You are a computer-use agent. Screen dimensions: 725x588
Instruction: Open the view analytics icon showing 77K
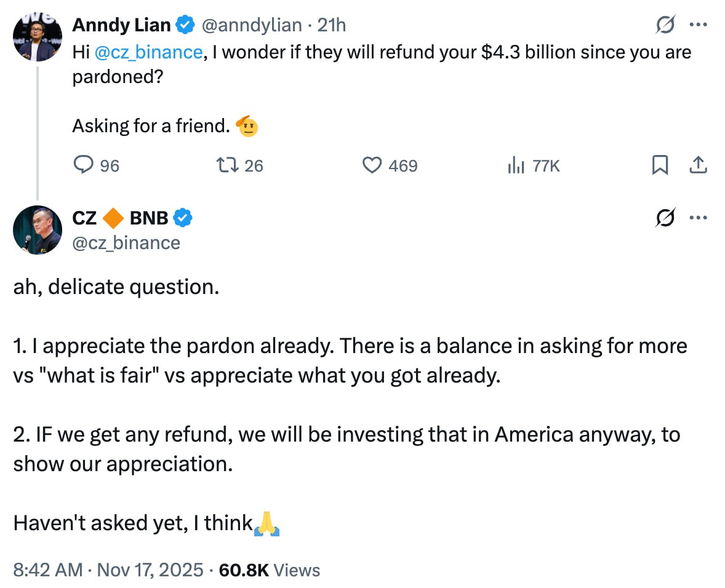[515, 165]
